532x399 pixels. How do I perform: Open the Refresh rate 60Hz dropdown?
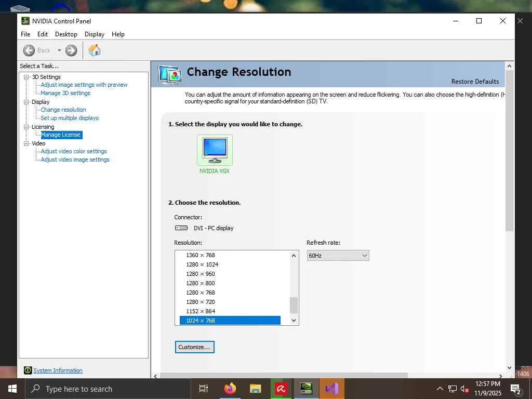pos(338,256)
